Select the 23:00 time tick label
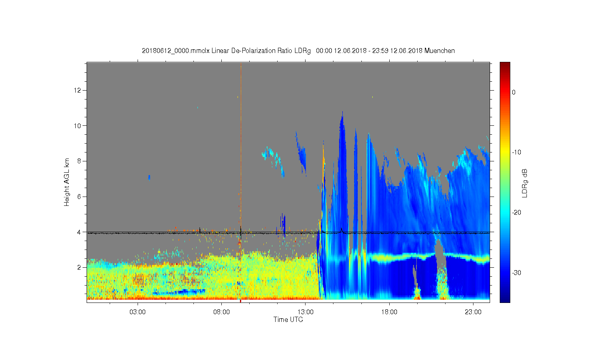 tap(473, 312)
